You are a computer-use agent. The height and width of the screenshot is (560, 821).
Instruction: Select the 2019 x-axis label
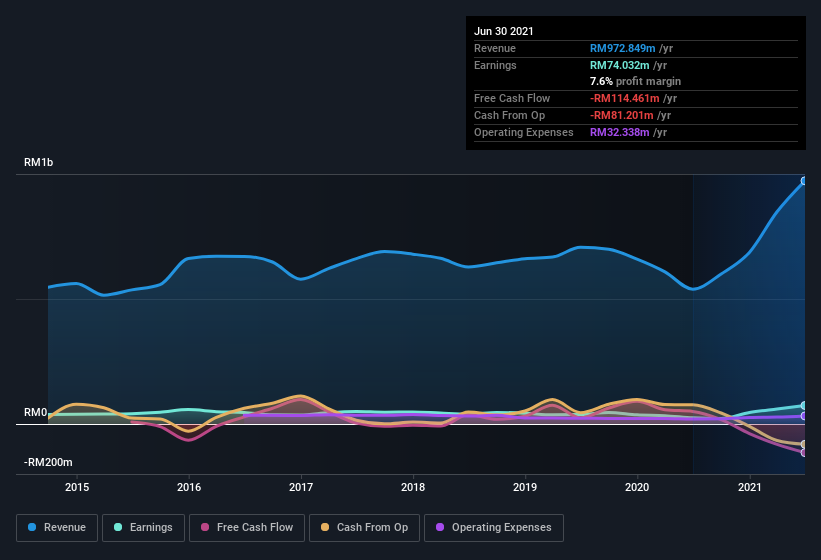point(525,487)
